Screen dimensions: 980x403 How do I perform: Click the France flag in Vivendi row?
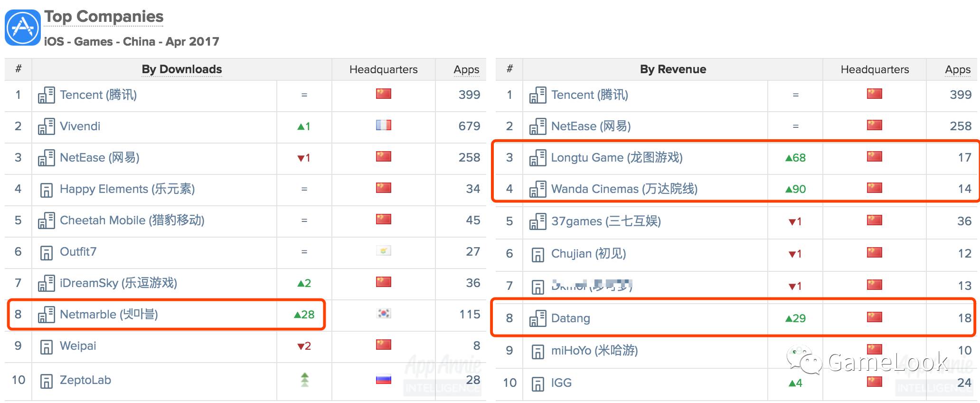tap(383, 125)
